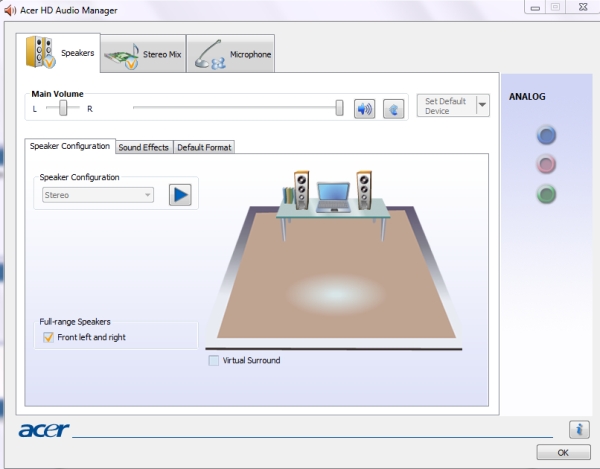Click the Set Default Device button

point(445,105)
